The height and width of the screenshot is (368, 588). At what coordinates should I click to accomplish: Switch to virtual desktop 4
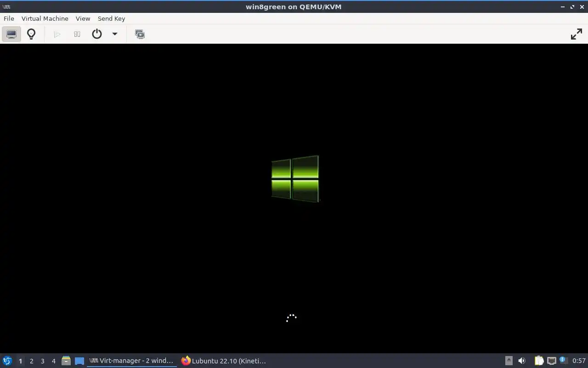point(53,361)
